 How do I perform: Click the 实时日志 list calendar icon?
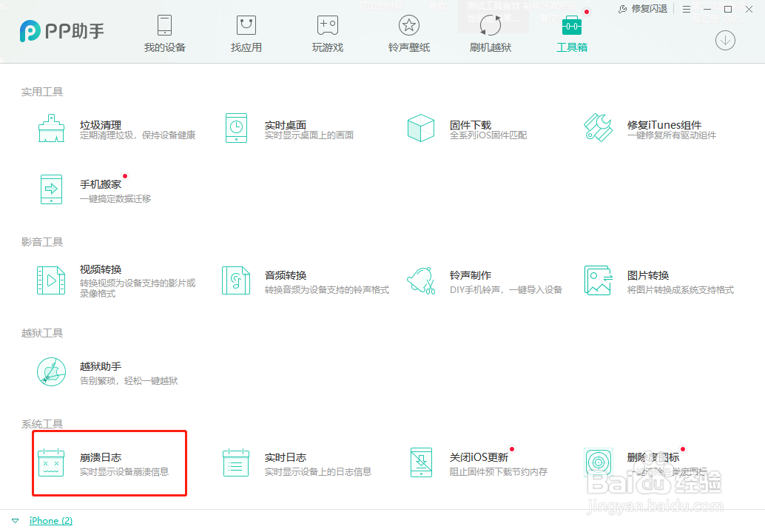pos(236,462)
